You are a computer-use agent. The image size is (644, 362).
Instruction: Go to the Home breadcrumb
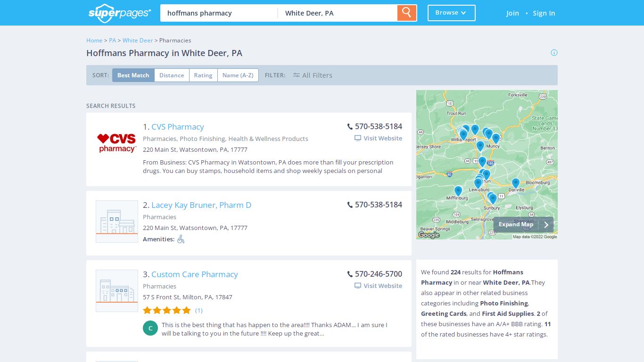pos(94,41)
